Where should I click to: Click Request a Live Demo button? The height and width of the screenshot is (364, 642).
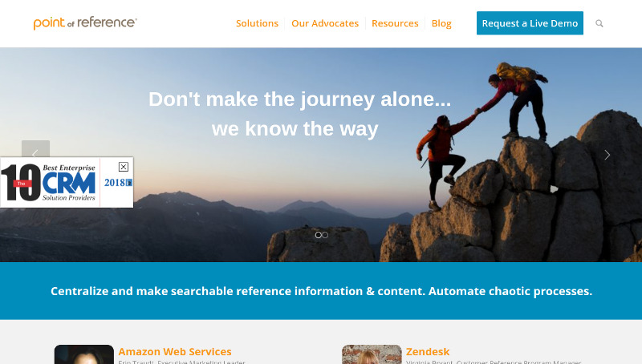click(530, 23)
